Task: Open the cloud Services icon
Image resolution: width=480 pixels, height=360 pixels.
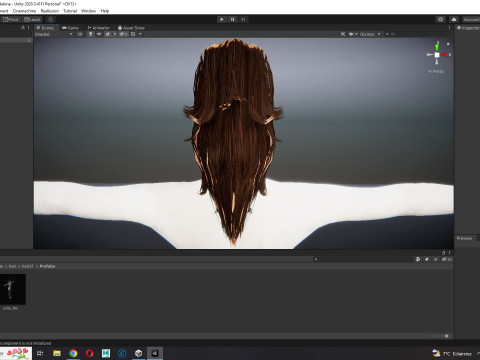Action: pyautogui.click(x=454, y=19)
